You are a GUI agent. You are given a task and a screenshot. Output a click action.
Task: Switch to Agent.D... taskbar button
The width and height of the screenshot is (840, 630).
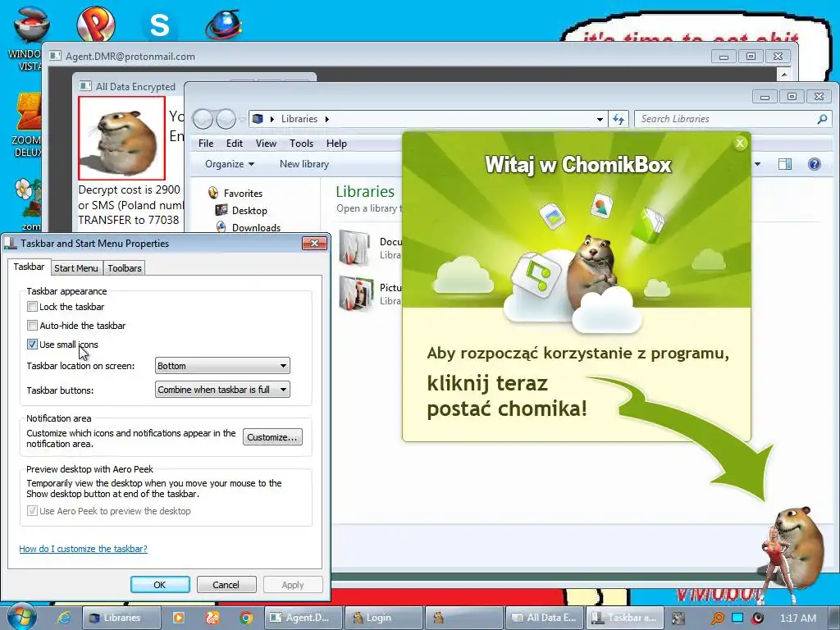pyautogui.click(x=304, y=618)
